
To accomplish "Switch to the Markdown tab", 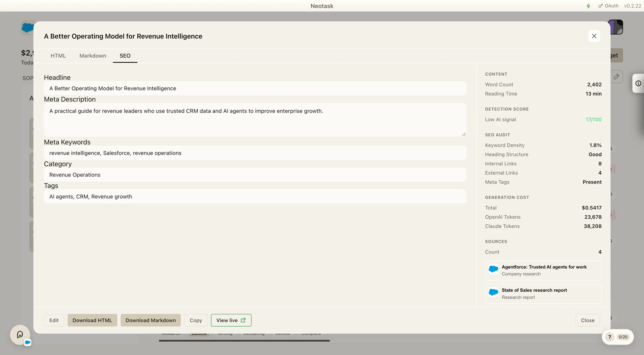I will [93, 56].
